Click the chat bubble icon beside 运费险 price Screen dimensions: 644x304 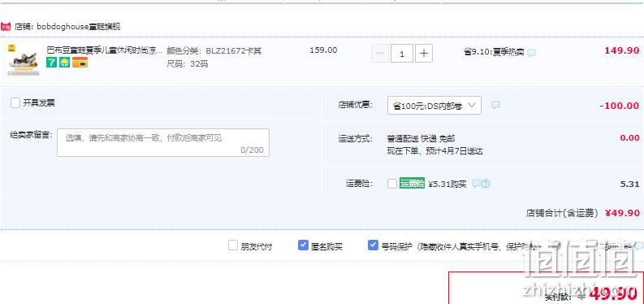point(477,184)
